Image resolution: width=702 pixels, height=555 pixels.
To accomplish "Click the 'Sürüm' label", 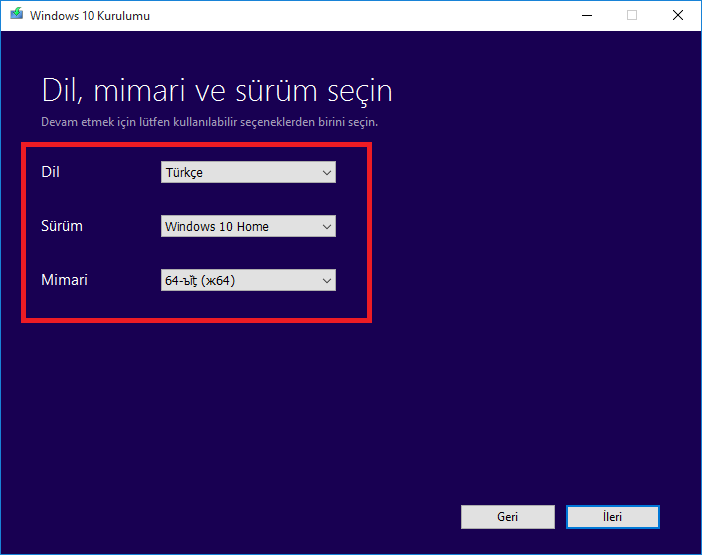I will 62,226.
